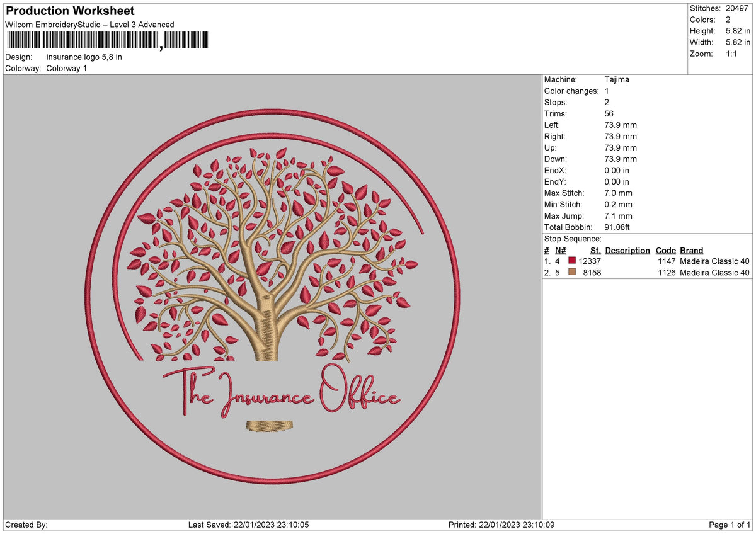Click the Down value 73.9 mm
Image resolution: width=756 pixels, height=534 pixels.
point(621,159)
